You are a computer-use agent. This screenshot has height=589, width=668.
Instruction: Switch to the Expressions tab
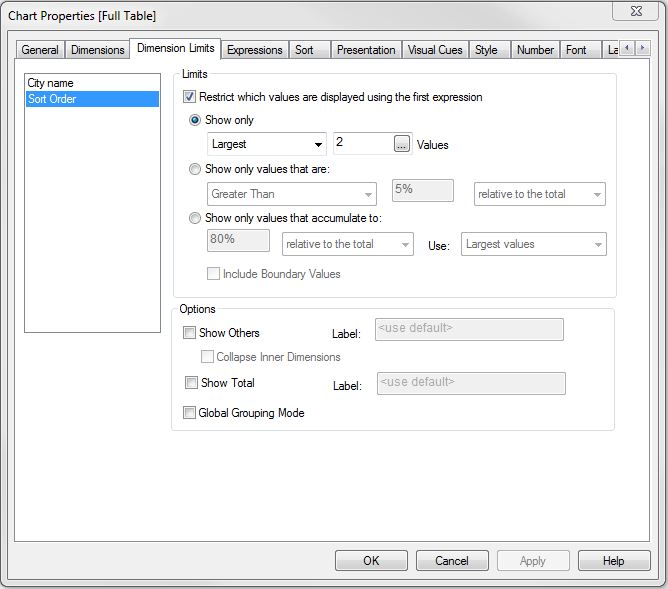click(x=255, y=49)
